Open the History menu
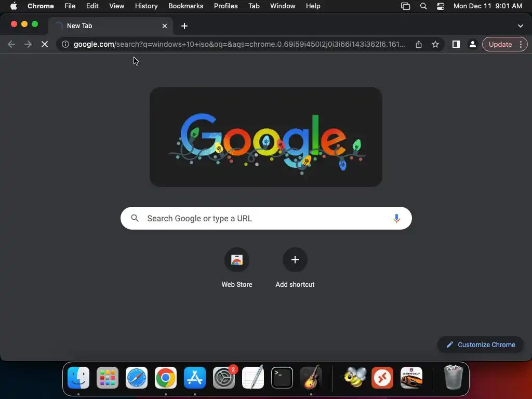 pyautogui.click(x=146, y=6)
